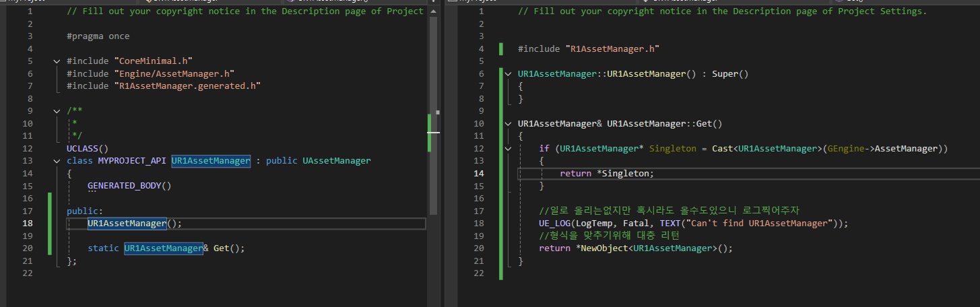This screenshot has width=980, height=307.
Task: Click the Super() initializer call
Action: (730, 74)
